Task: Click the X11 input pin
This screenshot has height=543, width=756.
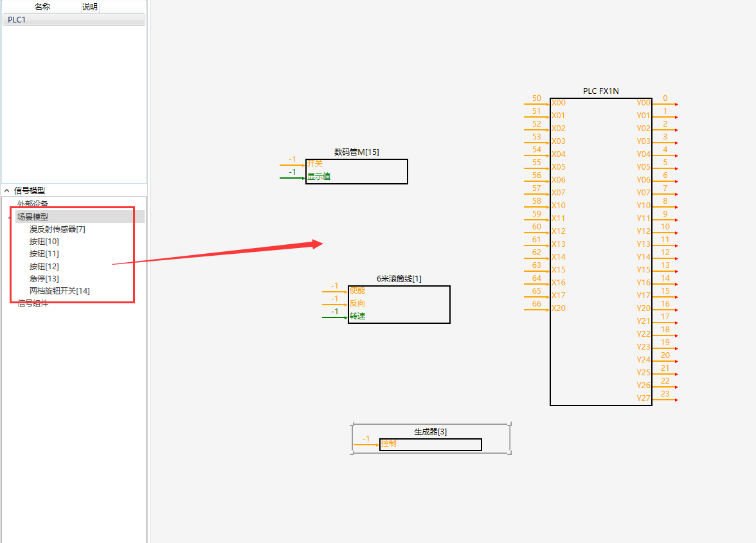Action: pos(559,218)
